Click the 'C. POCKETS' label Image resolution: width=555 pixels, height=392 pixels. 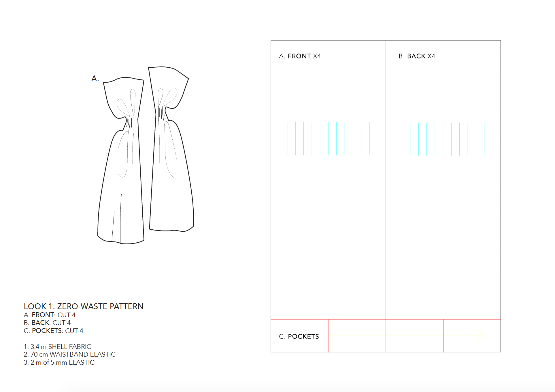click(299, 336)
